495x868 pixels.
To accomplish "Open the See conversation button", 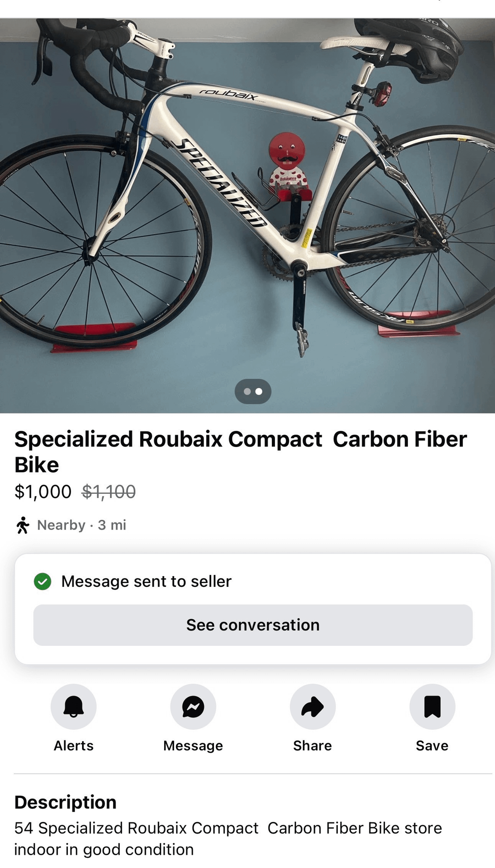I will coord(253,625).
